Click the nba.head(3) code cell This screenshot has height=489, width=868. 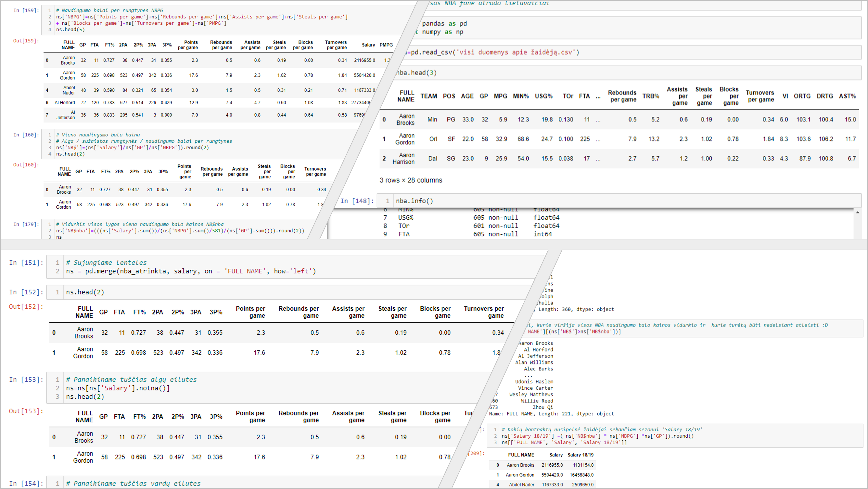(627, 73)
